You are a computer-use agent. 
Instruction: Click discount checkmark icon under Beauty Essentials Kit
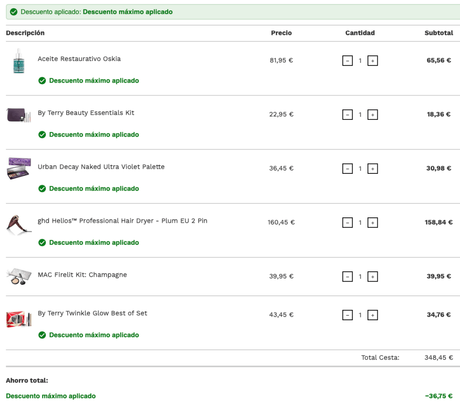(x=42, y=135)
